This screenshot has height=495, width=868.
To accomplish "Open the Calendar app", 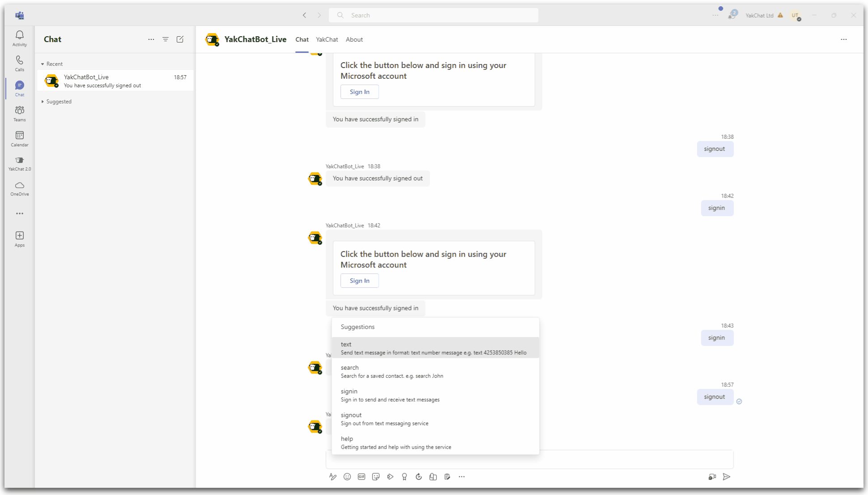I will point(20,138).
